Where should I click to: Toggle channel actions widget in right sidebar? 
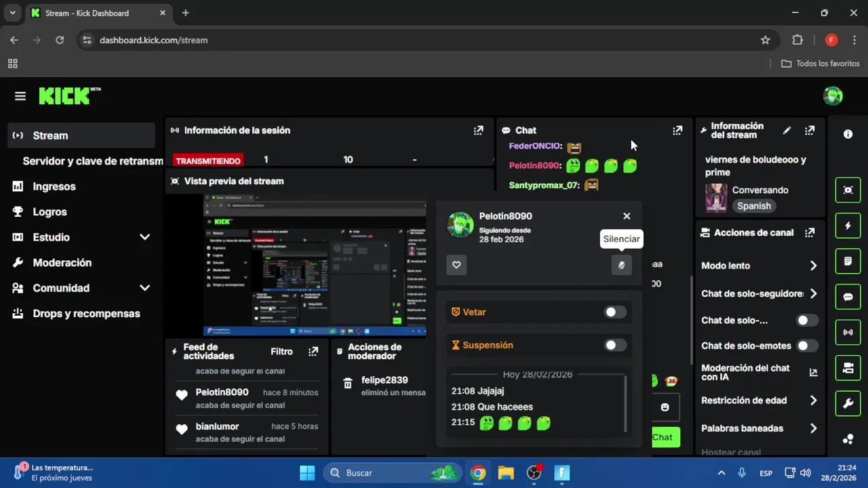(848, 368)
